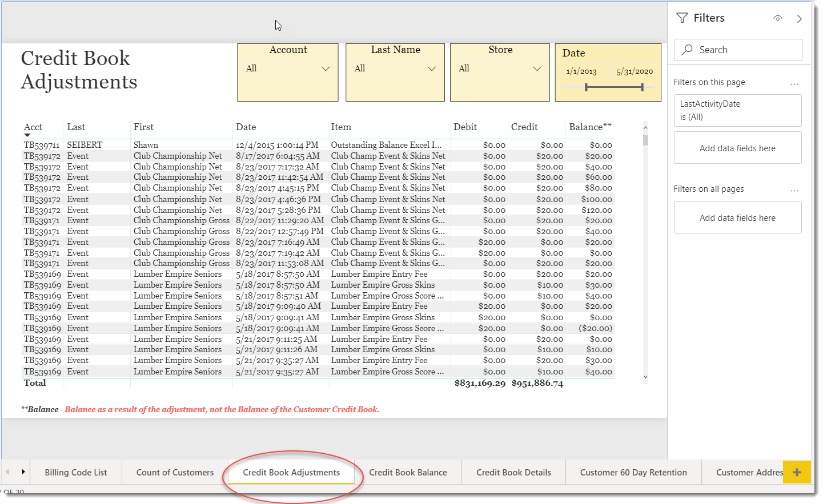Click the Filters on this page heading

709,82
